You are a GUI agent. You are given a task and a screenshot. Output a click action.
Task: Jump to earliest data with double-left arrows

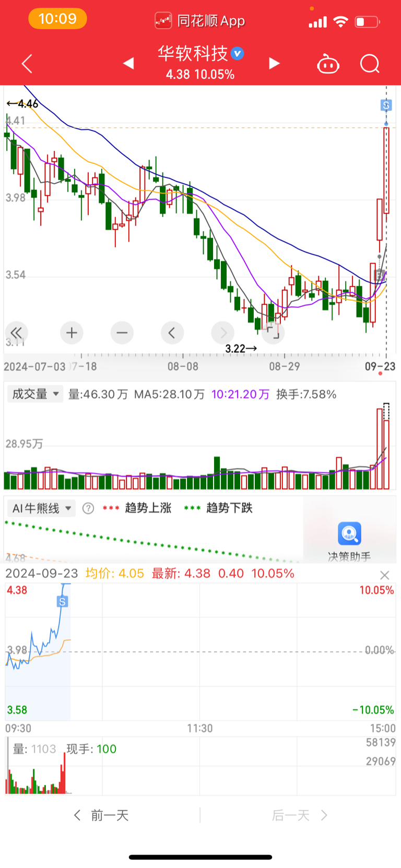pyautogui.click(x=16, y=332)
